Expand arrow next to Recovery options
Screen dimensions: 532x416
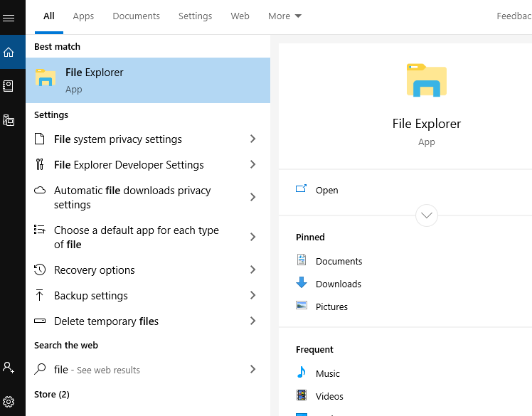(x=252, y=270)
